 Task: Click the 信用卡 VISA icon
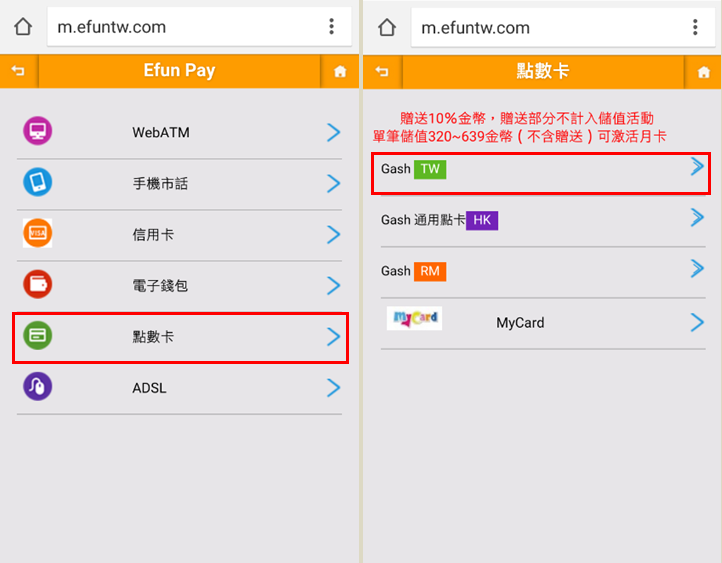click(37, 233)
